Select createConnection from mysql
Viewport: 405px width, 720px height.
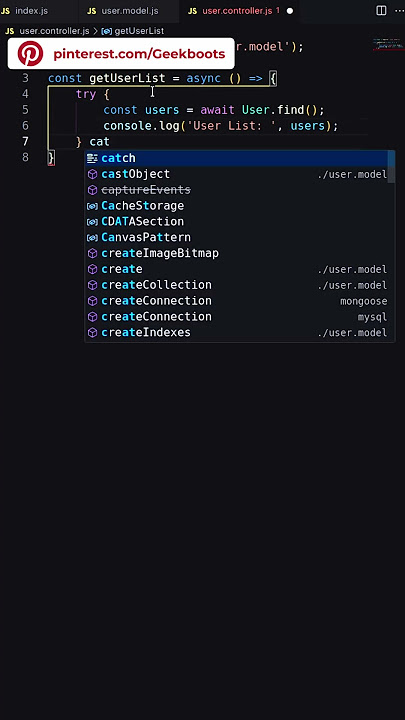(x=240, y=317)
